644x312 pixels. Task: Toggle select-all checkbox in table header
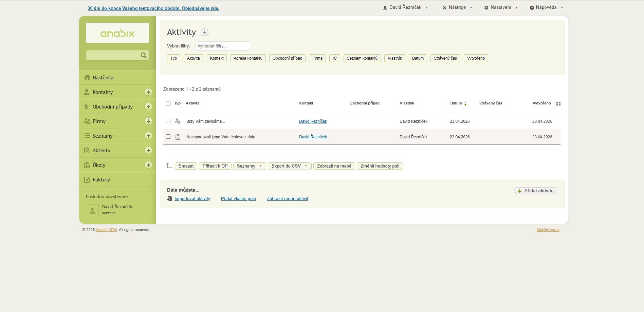pyautogui.click(x=168, y=103)
